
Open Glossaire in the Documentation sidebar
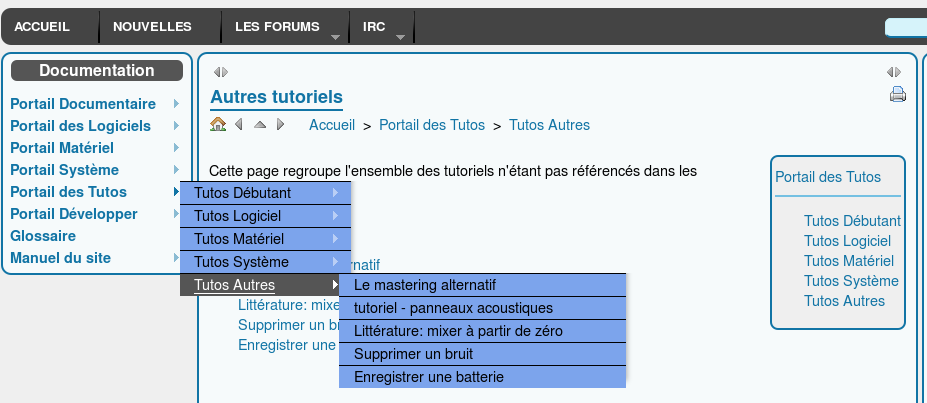tap(43, 236)
